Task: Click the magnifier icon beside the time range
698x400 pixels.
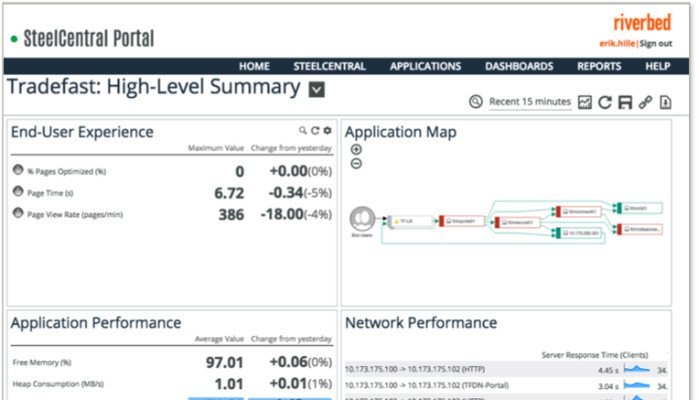Action: click(x=475, y=102)
